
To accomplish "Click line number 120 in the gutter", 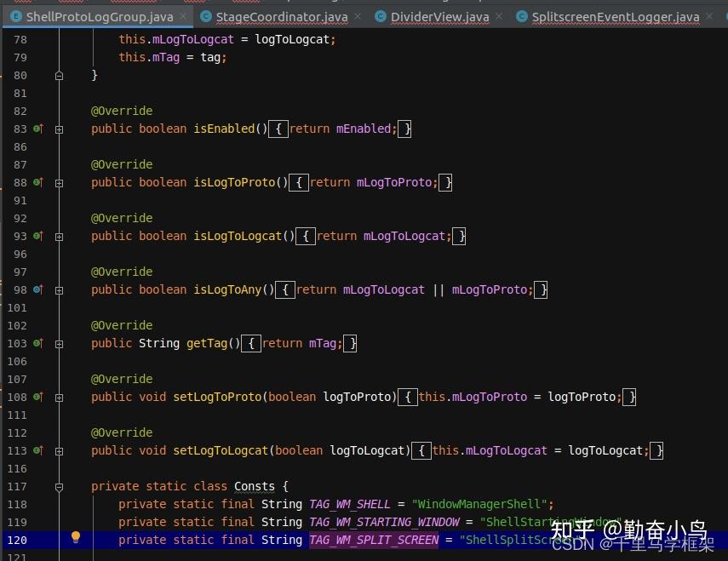I will (x=17, y=540).
